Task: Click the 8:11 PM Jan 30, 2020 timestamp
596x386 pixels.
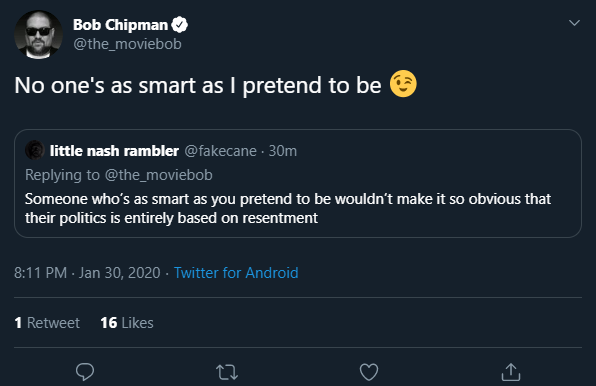Action: click(87, 273)
